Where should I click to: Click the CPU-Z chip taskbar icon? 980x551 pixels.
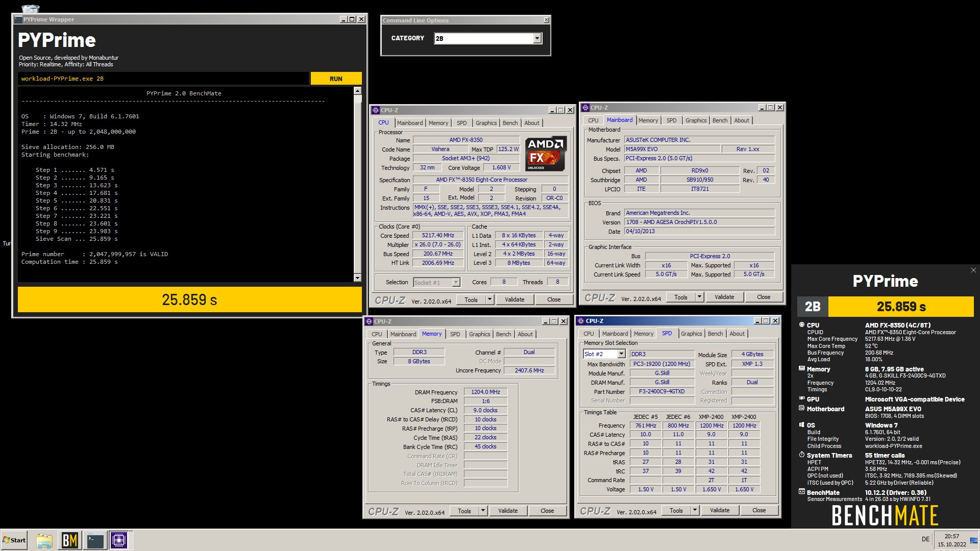[119, 540]
